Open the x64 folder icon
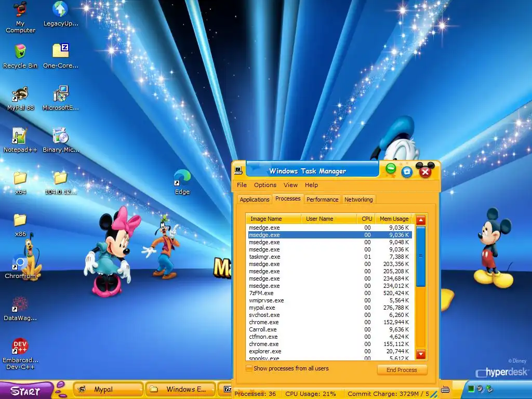 click(x=20, y=182)
